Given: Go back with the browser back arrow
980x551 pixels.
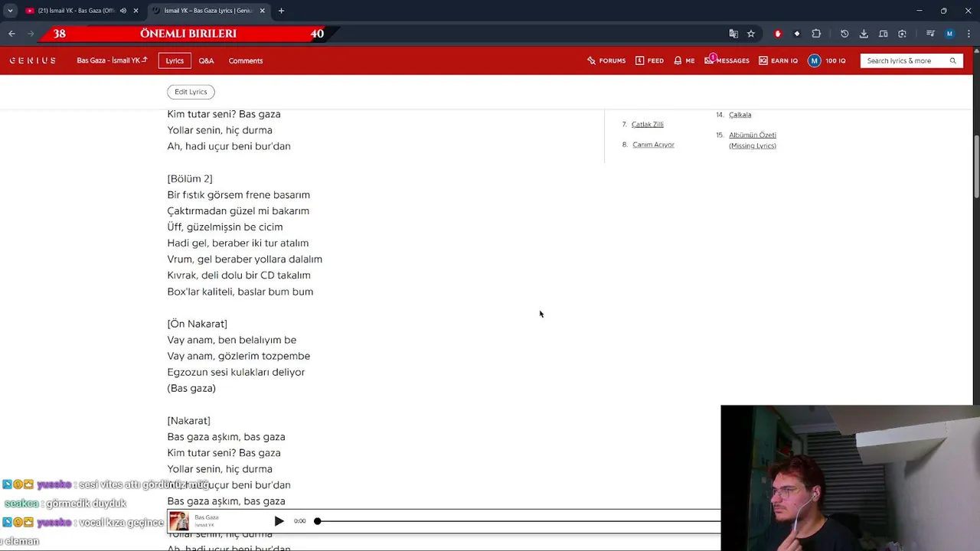Looking at the screenshot, I should pos(11,34).
